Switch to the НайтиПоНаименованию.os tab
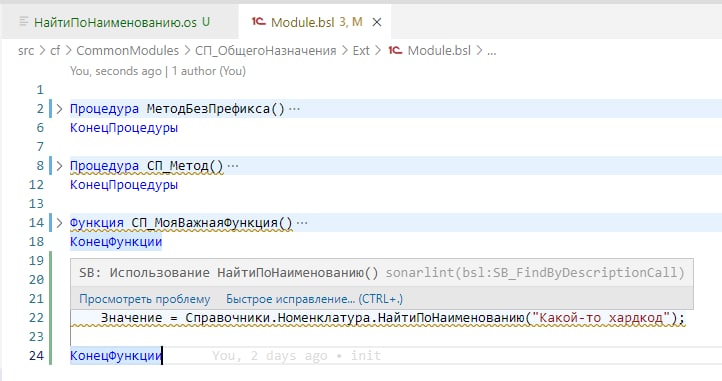 [121, 22]
